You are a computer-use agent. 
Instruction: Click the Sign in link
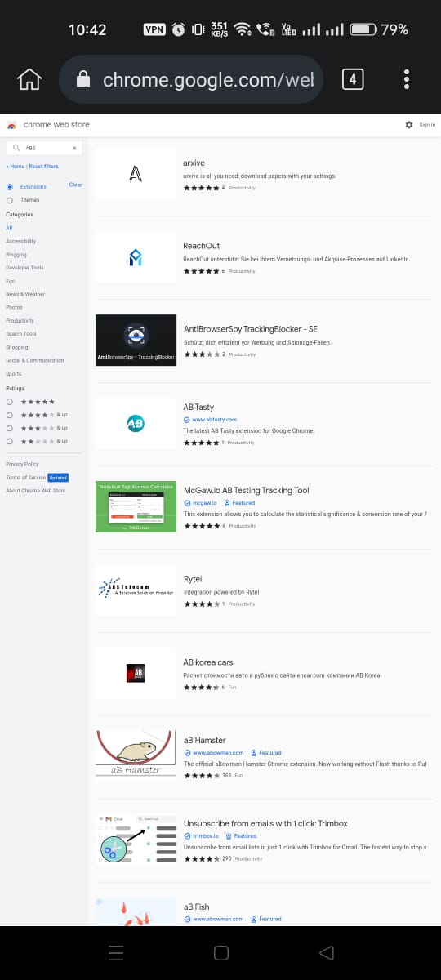click(427, 125)
